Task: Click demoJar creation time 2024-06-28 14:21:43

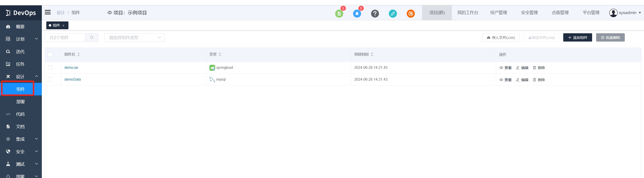Action: coord(371,68)
